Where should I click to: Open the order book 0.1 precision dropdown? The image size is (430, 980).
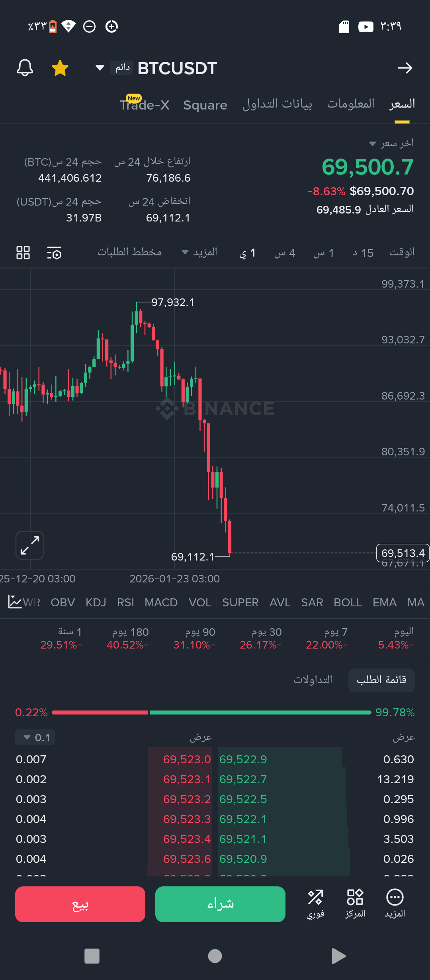coord(35,737)
